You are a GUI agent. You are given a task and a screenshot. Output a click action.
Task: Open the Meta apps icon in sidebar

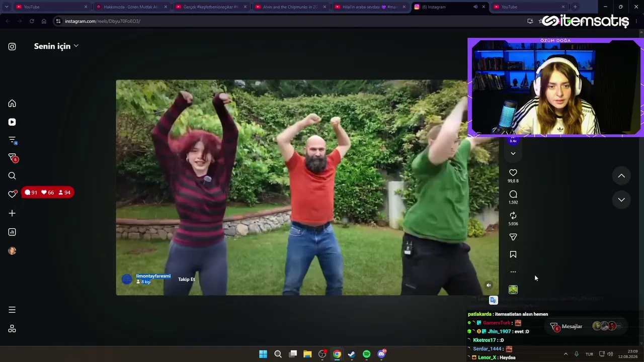12,329
